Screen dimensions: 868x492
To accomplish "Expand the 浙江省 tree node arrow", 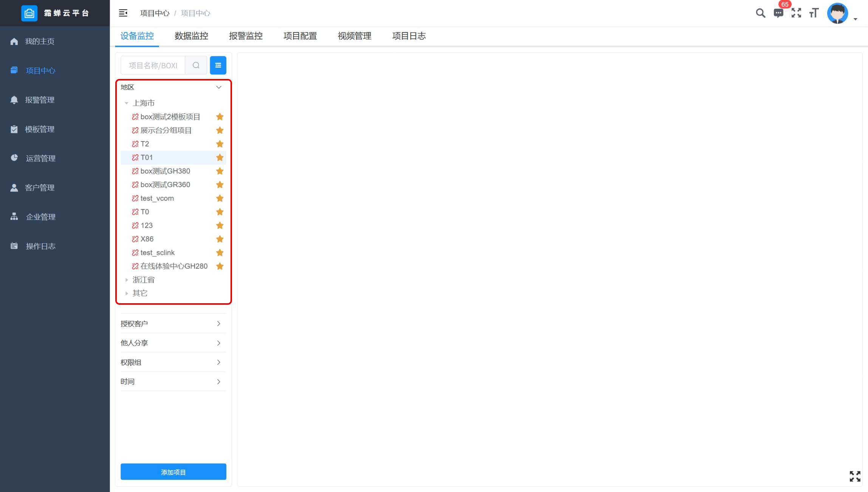I will (127, 280).
